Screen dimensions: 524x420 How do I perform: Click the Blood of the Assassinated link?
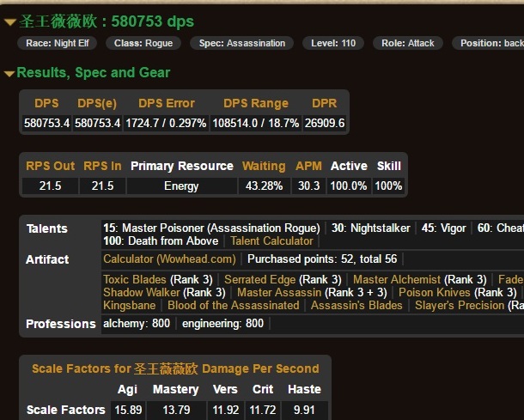pos(233,305)
